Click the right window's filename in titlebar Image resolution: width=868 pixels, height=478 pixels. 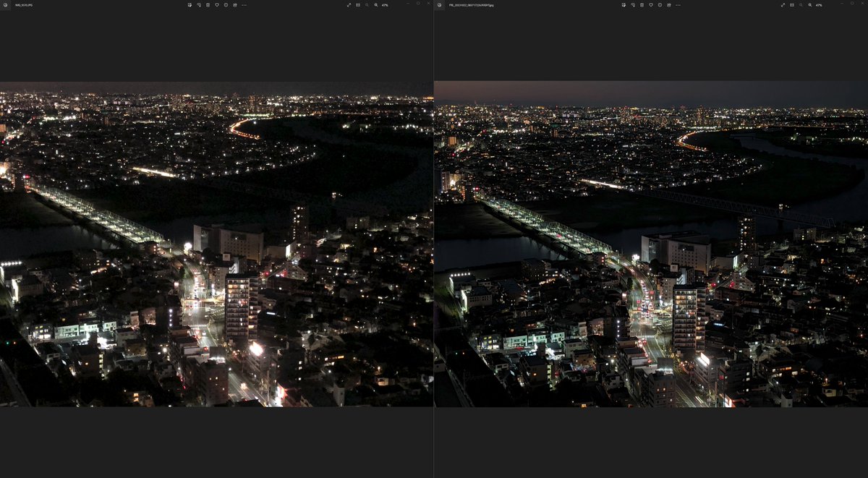coord(470,4)
